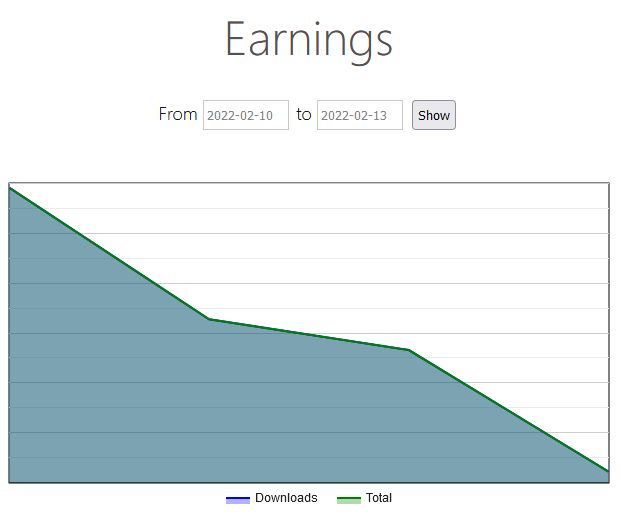Viewport: 630px width, 521px height.
Task: Toggle the Total legend entry
Action: [x=364, y=498]
